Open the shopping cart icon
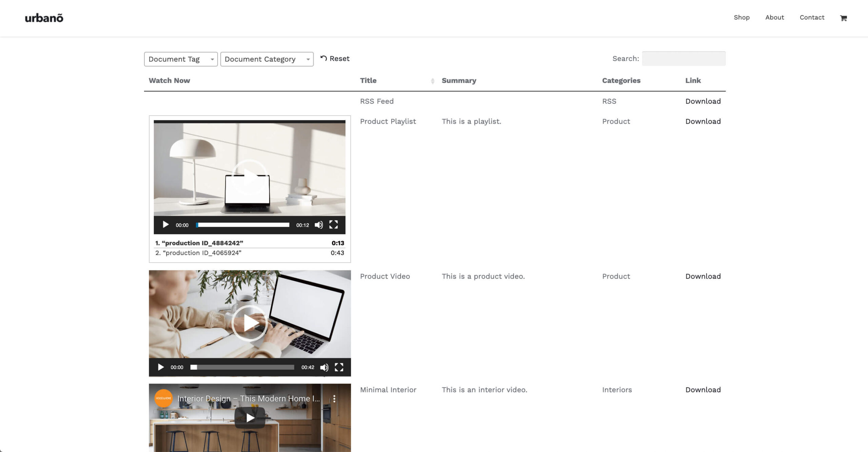The width and height of the screenshot is (868, 452). 843,18
